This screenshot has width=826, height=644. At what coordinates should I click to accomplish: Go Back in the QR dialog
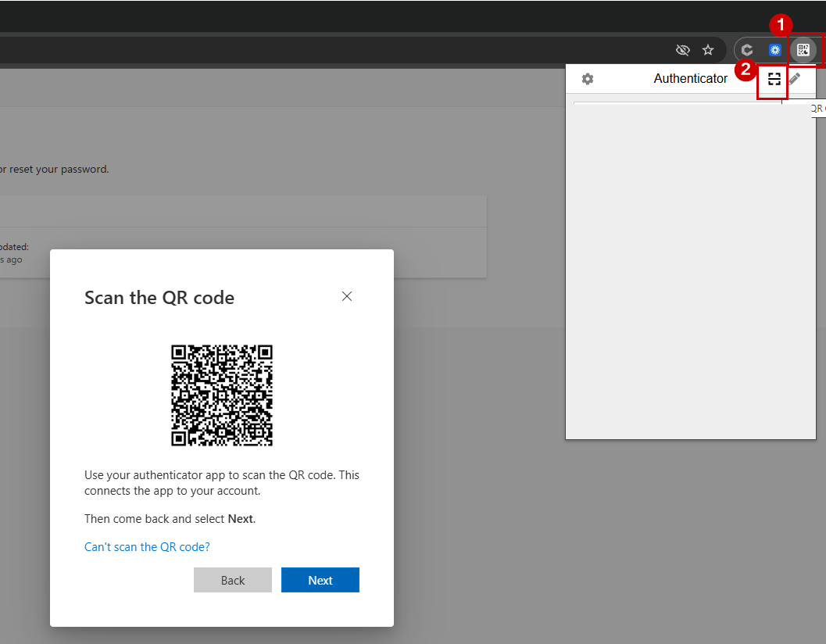pyautogui.click(x=233, y=580)
